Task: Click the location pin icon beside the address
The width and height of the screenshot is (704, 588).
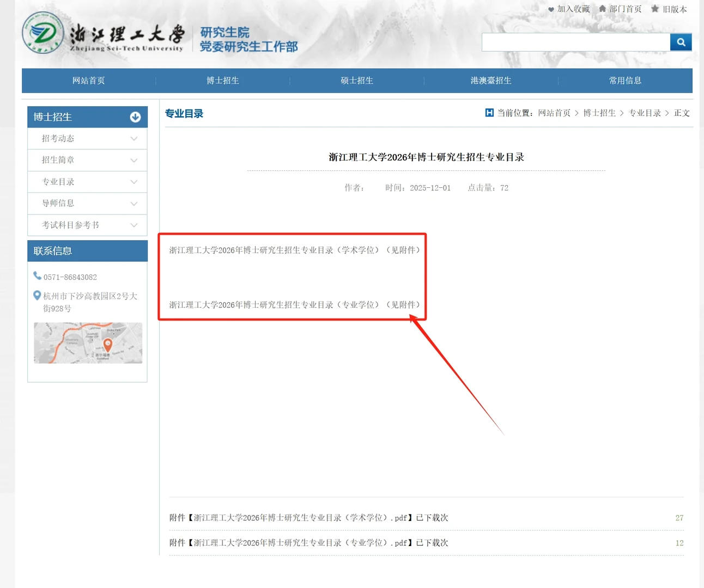Action: pos(37,296)
